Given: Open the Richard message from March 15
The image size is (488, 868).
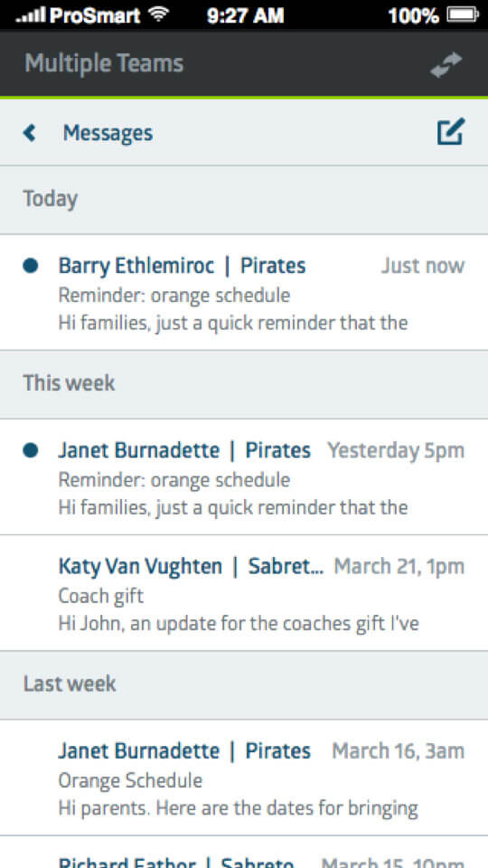Looking at the screenshot, I should tap(244, 853).
